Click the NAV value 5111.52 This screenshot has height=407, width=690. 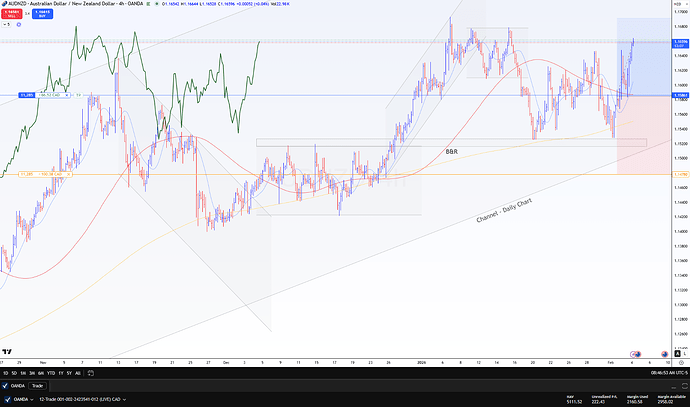coord(574,402)
